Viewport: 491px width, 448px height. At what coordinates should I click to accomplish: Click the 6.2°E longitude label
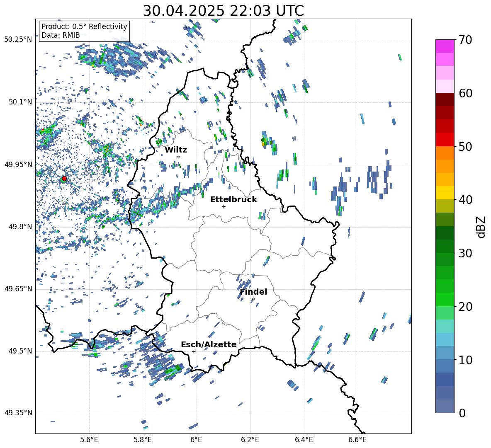tap(250, 440)
